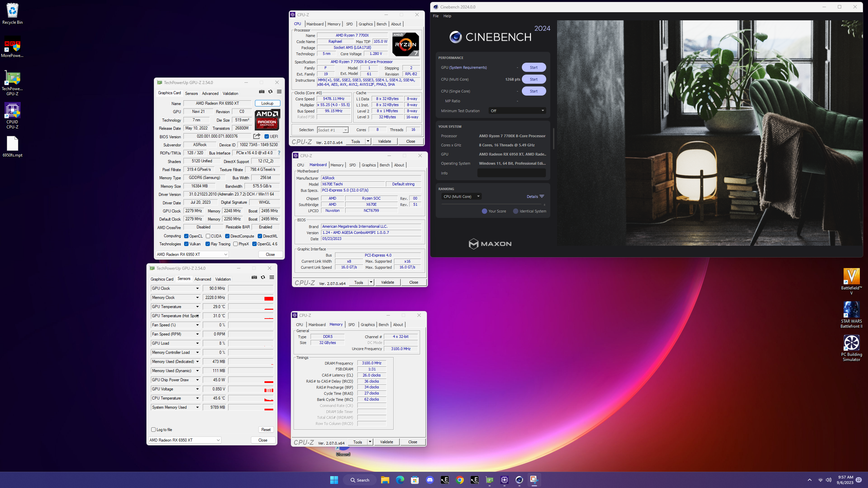Launch TechPowerUp GPU-Z desktop shortcut
Screen dimensions: 868x488
pos(13,83)
